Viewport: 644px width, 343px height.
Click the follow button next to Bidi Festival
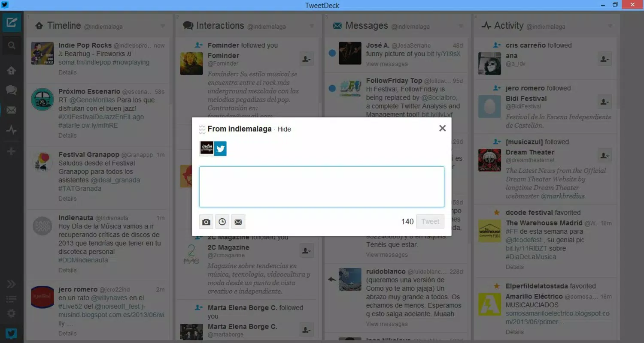[605, 102]
